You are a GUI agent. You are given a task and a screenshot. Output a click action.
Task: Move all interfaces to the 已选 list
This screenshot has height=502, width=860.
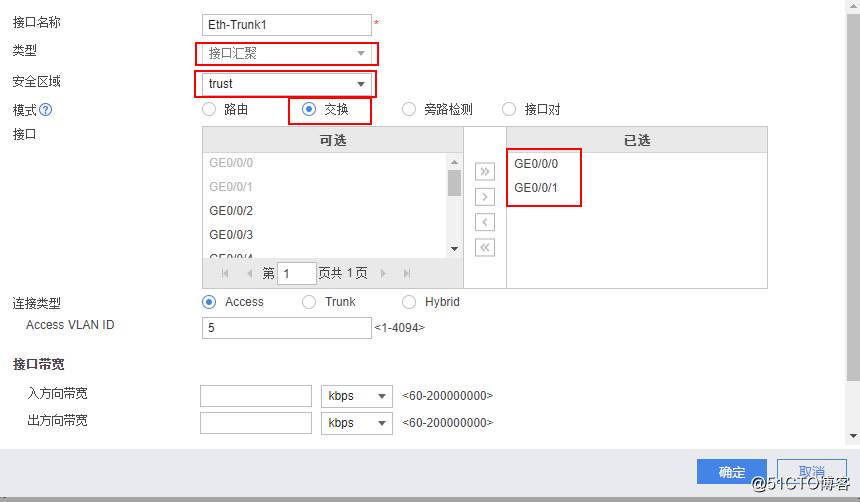click(x=485, y=172)
